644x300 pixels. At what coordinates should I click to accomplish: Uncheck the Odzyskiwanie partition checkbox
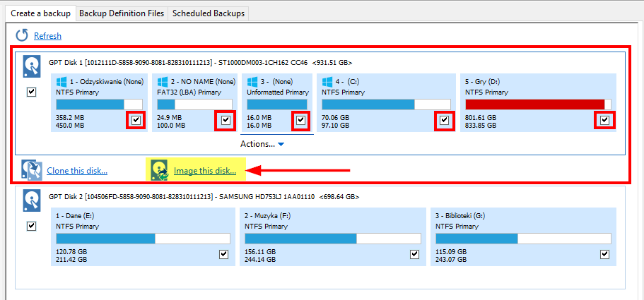point(136,121)
